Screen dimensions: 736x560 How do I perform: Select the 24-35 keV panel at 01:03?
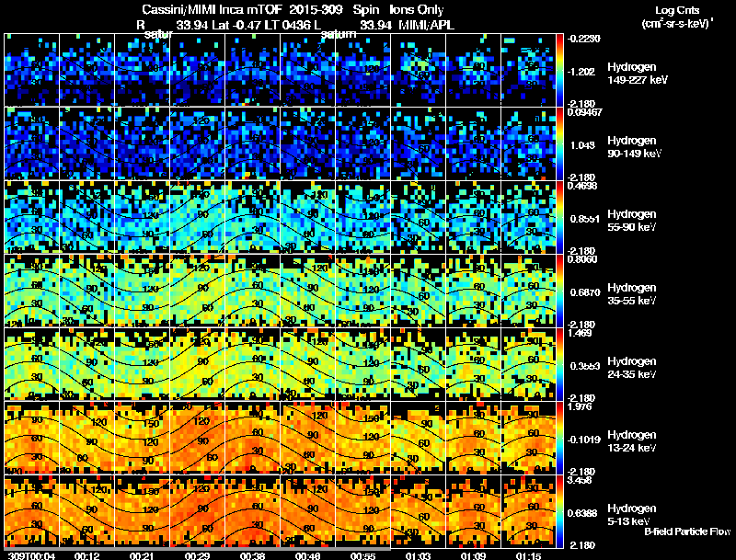pyautogui.click(x=418, y=364)
